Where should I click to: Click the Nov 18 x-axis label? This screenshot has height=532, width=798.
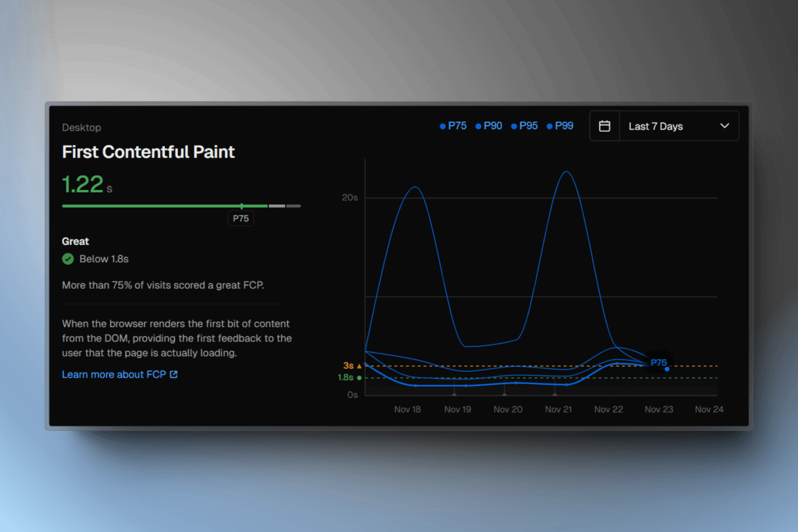407,409
